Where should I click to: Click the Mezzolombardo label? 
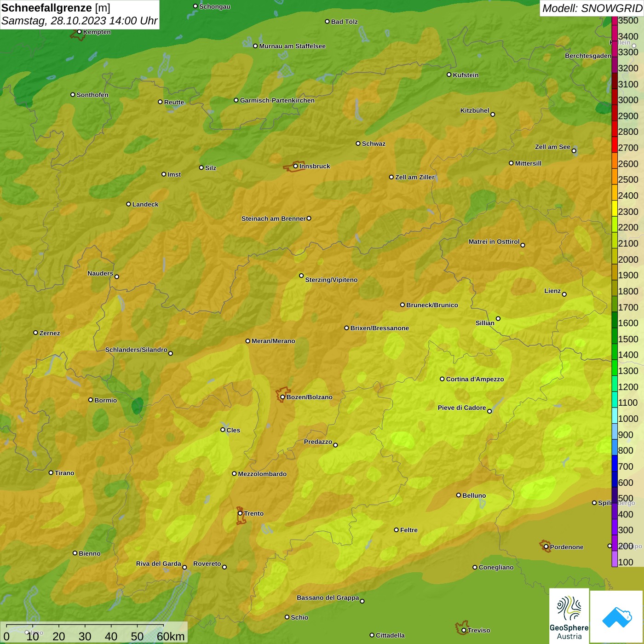click(x=262, y=474)
